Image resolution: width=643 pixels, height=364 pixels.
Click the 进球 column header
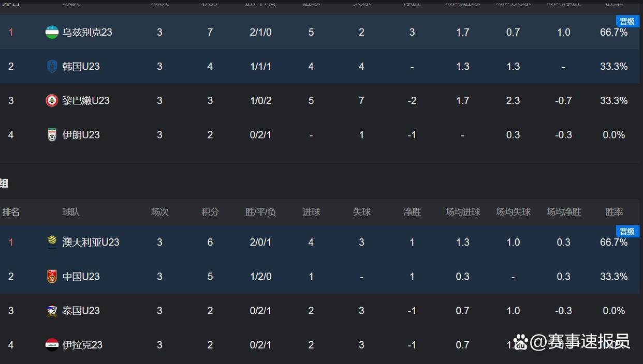pyautogui.click(x=311, y=212)
